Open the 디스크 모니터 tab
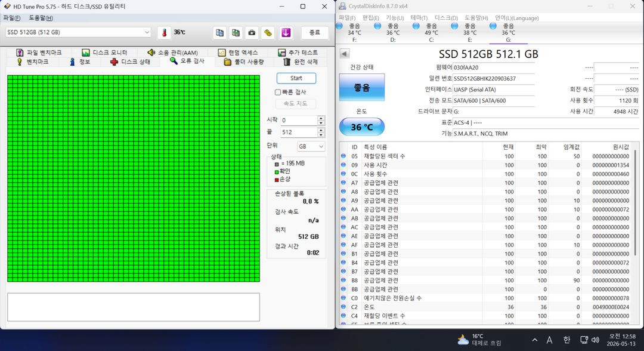644x351 pixels. click(104, 52)
